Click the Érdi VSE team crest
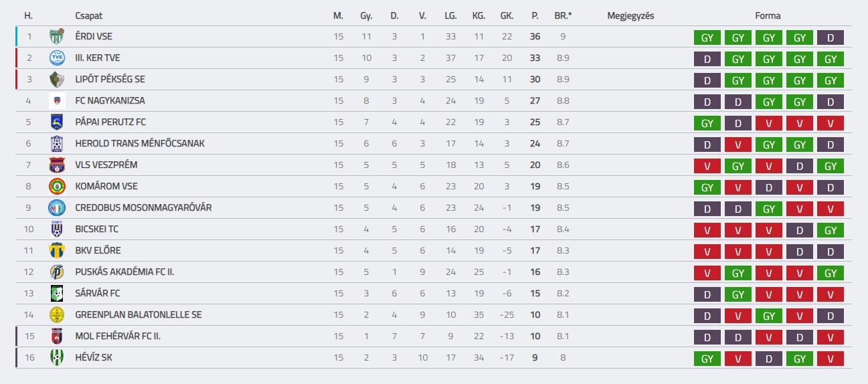Image resolution: width=868 pixels, height=384 pixels. coord(57,37)
